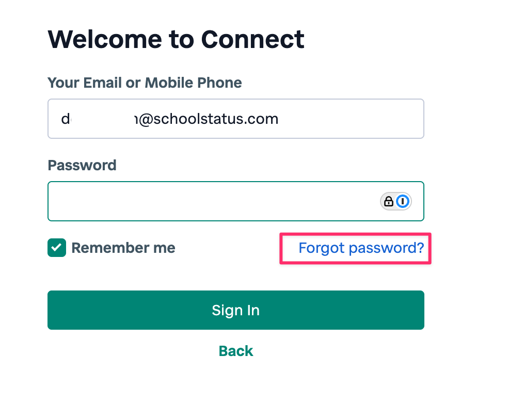Click the blank right end of email field
Screen dimensions: 508x420
[372, 119]
